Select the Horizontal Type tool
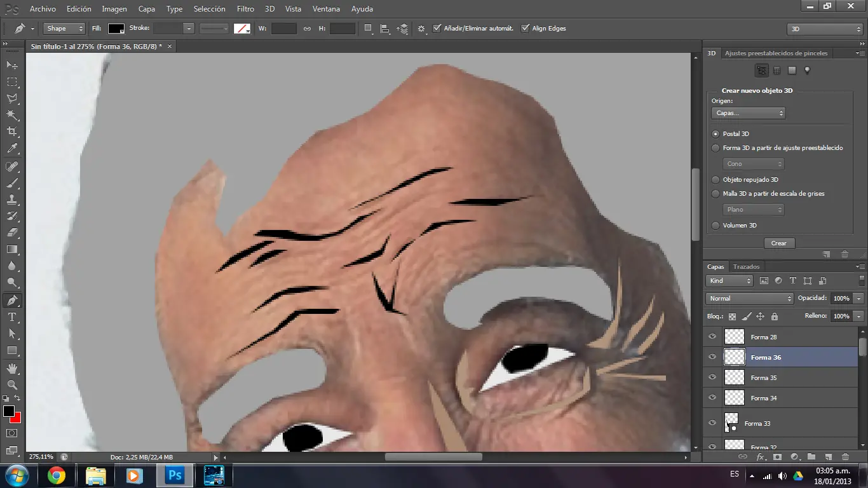 coord(12,317)
